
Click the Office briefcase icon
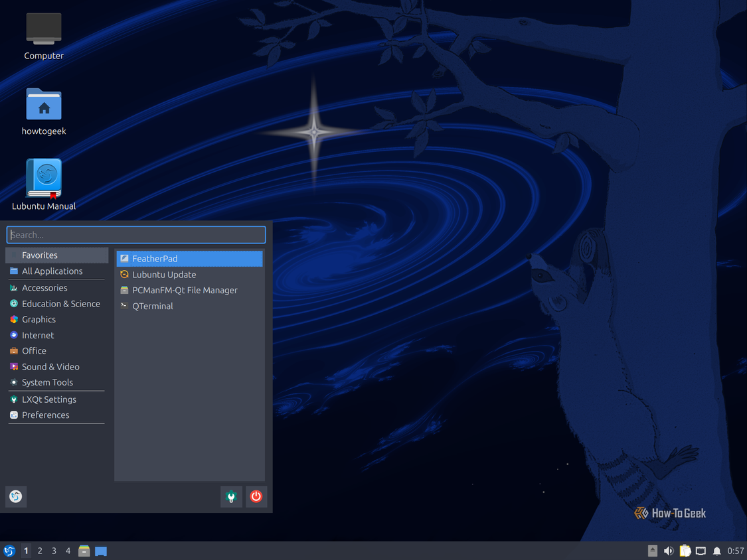point(14,351)
